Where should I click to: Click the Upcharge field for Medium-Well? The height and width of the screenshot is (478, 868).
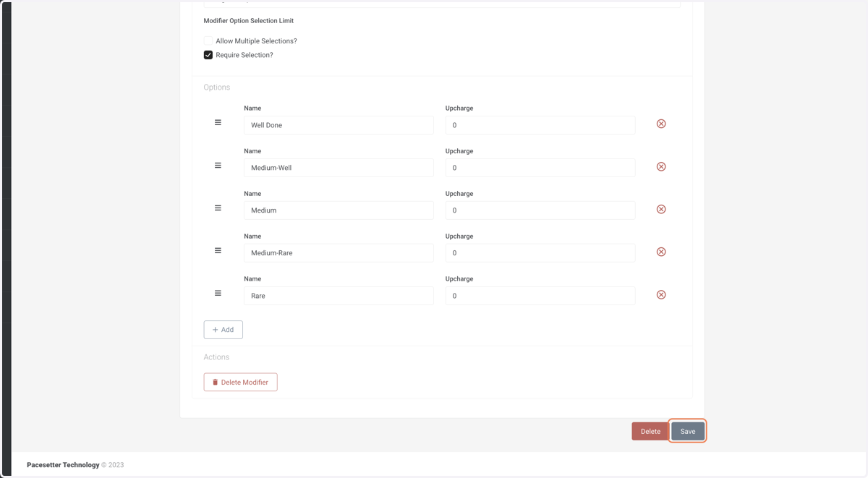[x=540, y=168]
